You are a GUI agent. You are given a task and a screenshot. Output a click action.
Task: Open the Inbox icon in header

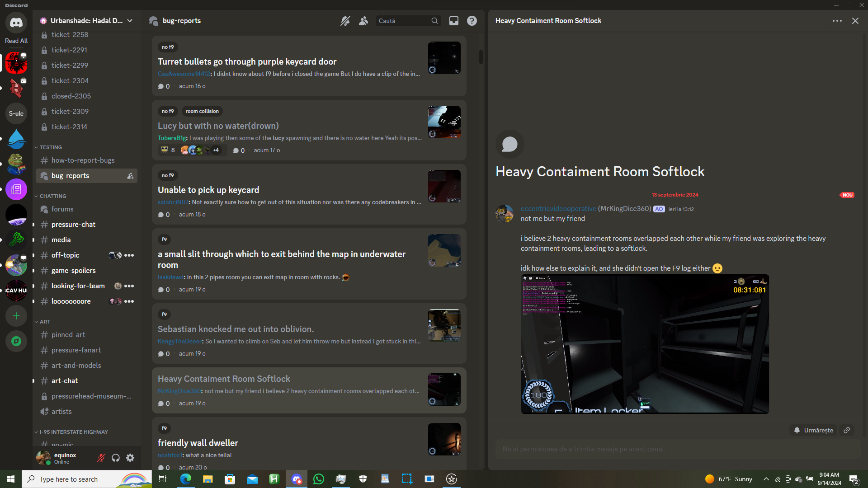pos(453,21)
